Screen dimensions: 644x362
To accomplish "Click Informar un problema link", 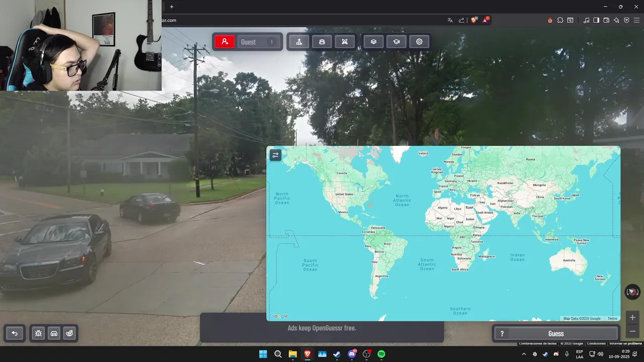I will 625,343.
